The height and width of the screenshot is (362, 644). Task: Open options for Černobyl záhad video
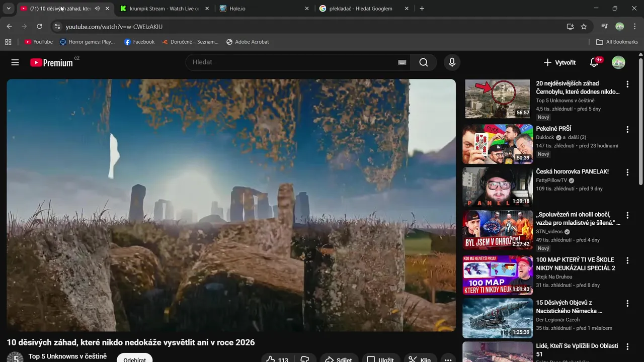pyautogui.click(x=627, y=84)
